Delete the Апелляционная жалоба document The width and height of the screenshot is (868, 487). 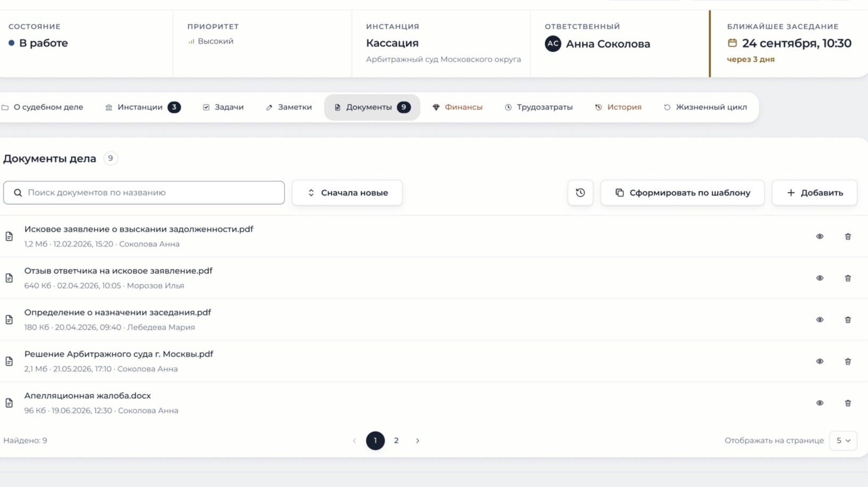[x=848, y=403]
